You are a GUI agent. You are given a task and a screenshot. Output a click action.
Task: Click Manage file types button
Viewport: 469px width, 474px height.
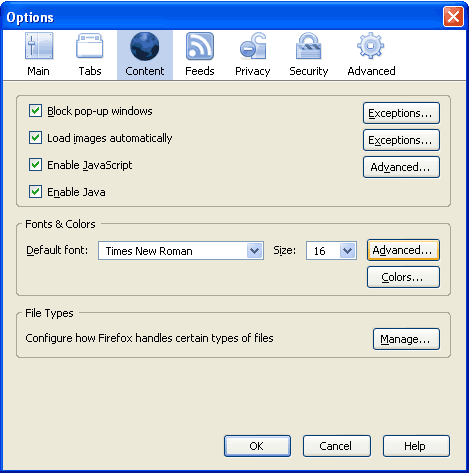point(406,339)
